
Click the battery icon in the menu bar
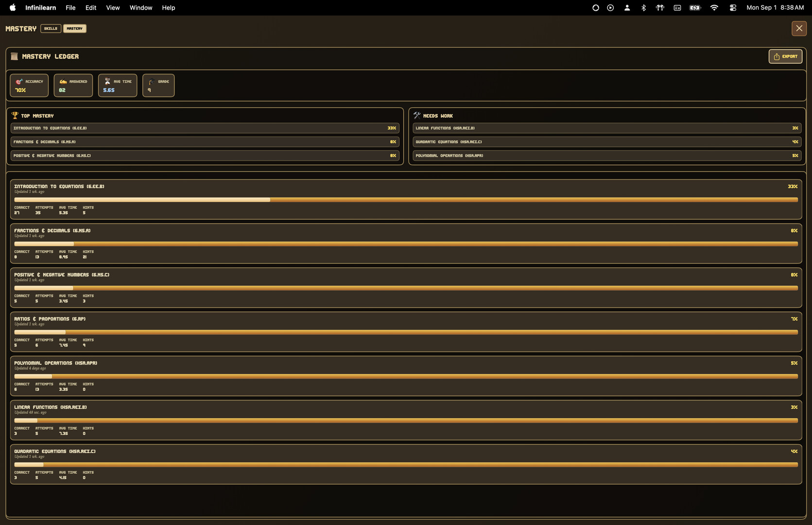tap(695, 7)
